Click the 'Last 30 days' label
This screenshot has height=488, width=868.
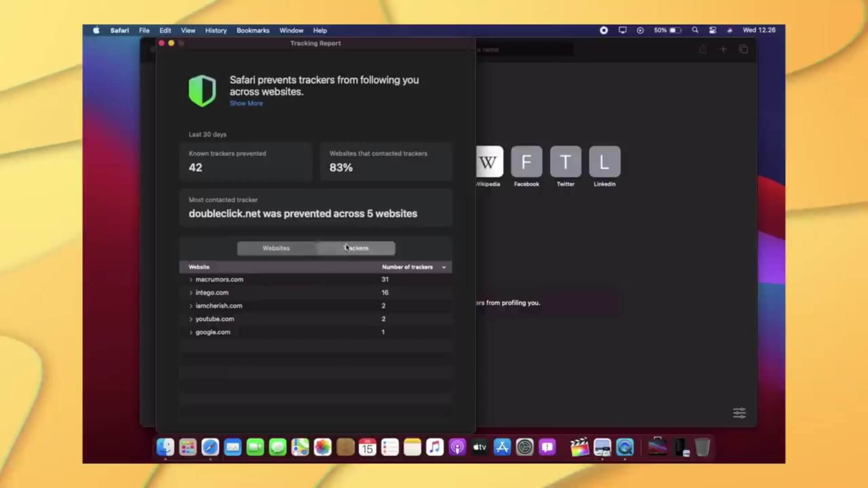(x=208, y=134)
